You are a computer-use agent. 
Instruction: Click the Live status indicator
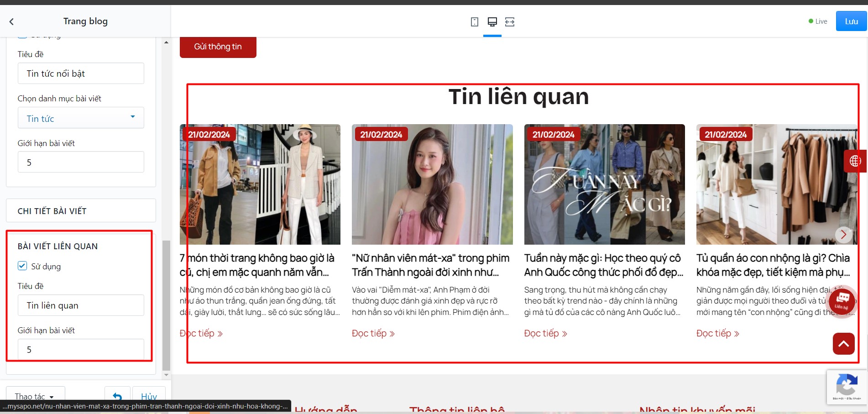818,21
